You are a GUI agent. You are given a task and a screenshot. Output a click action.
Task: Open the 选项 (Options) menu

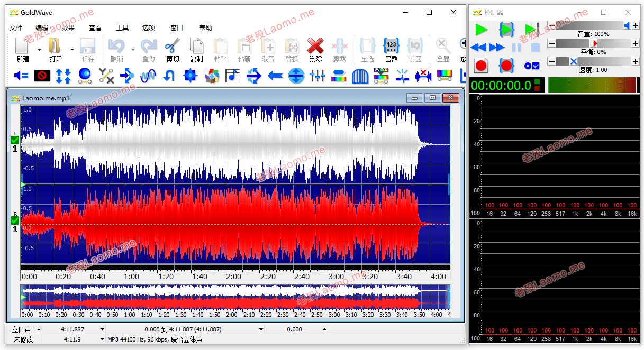(149, 28)
